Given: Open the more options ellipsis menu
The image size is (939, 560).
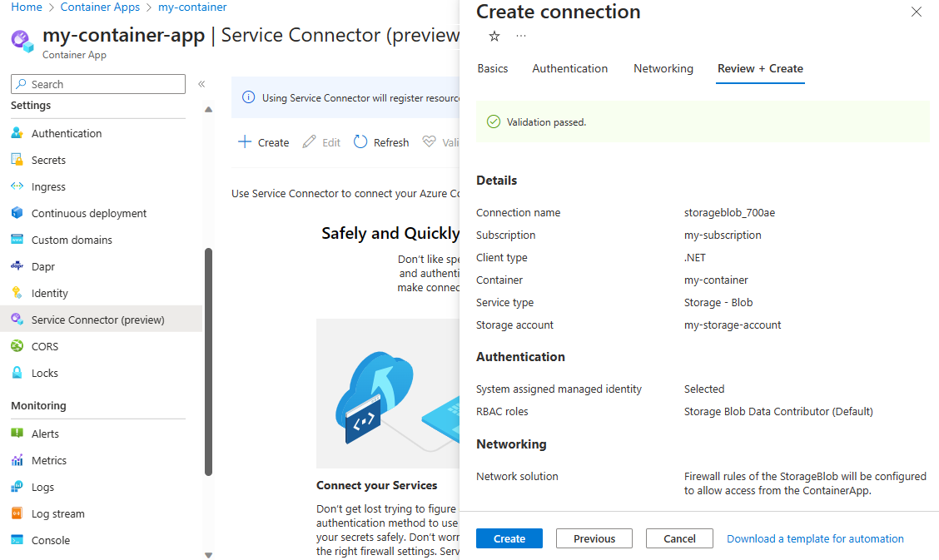Looking at the screenshot, I should tap(521, 37).
